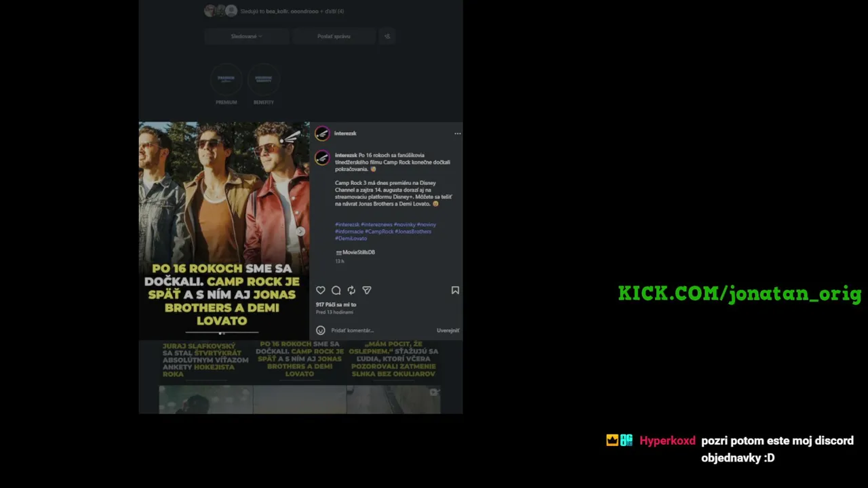
Task: Click the mutual followers avatar group
Action: pyautogui.click(x=221, y=11)
